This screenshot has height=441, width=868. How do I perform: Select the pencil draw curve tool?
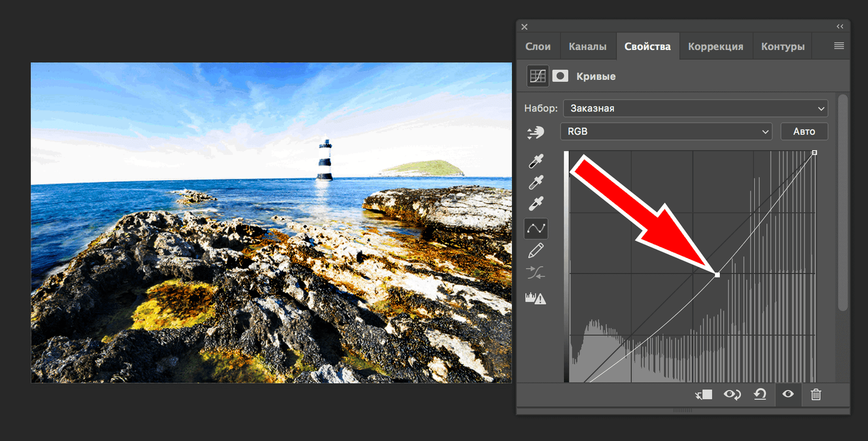pos(536,251)
